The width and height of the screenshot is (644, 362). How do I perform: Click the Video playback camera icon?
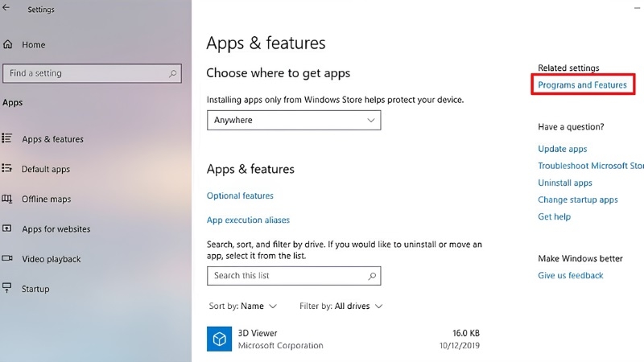pos(7,258)
